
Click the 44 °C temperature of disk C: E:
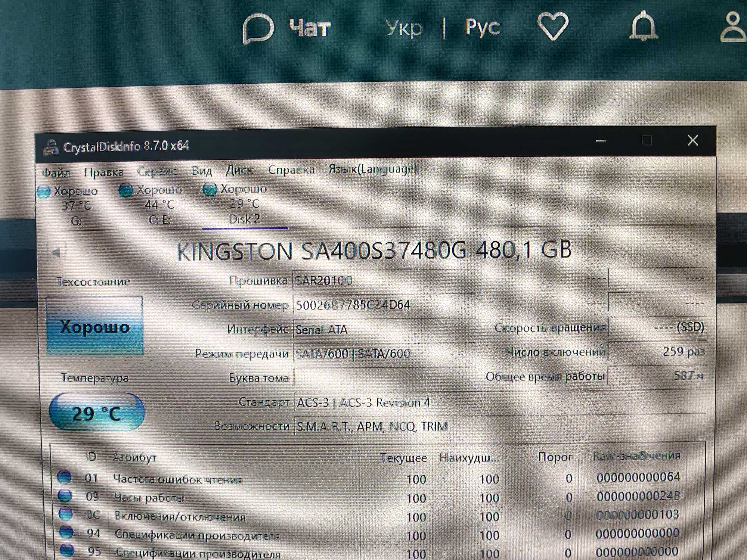pos(159,205)
